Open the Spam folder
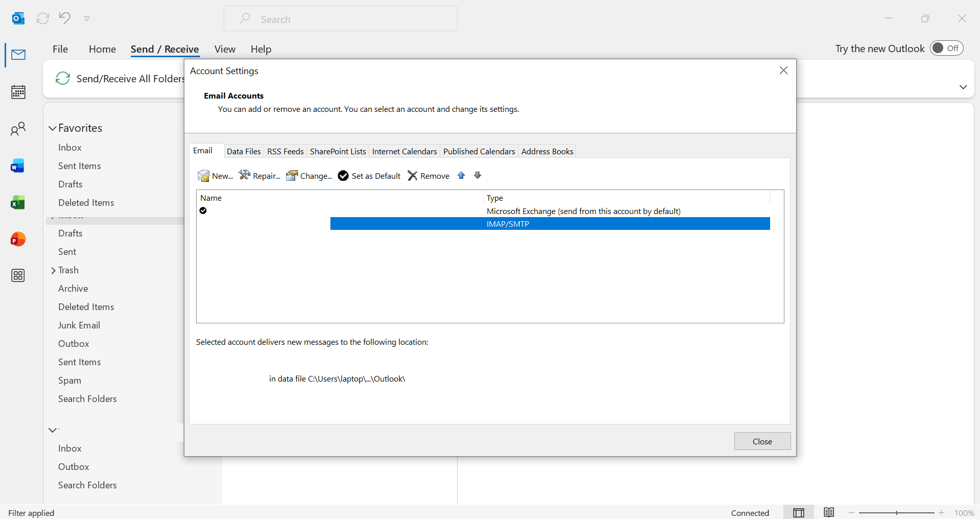 (69, 381)
